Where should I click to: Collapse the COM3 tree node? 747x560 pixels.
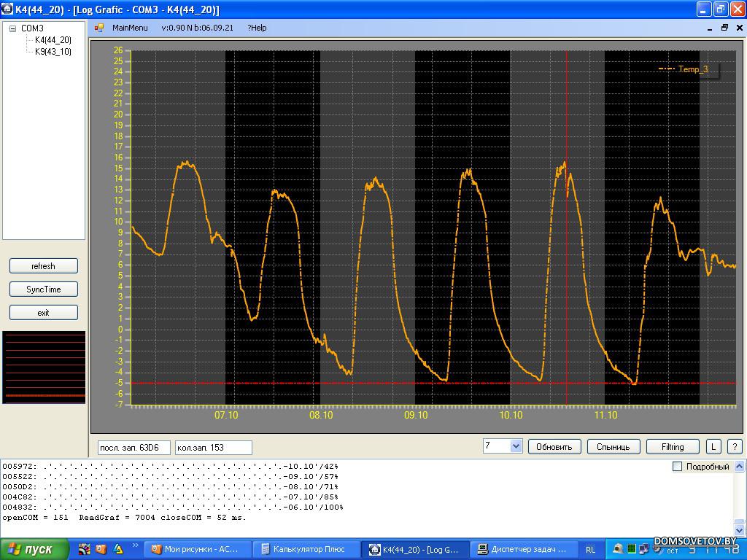click(x=13, y=28)
